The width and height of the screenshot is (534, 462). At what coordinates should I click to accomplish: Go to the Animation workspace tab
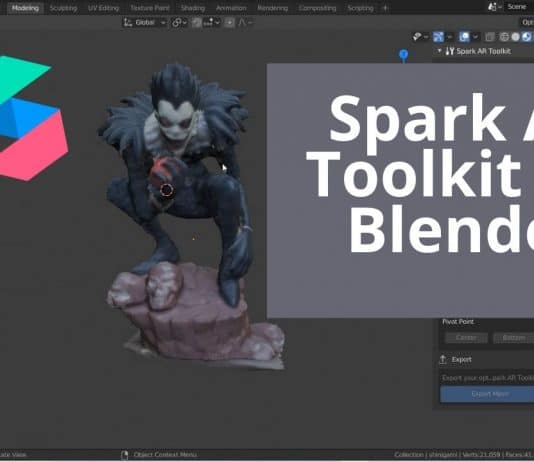click(x=231, y=8)
